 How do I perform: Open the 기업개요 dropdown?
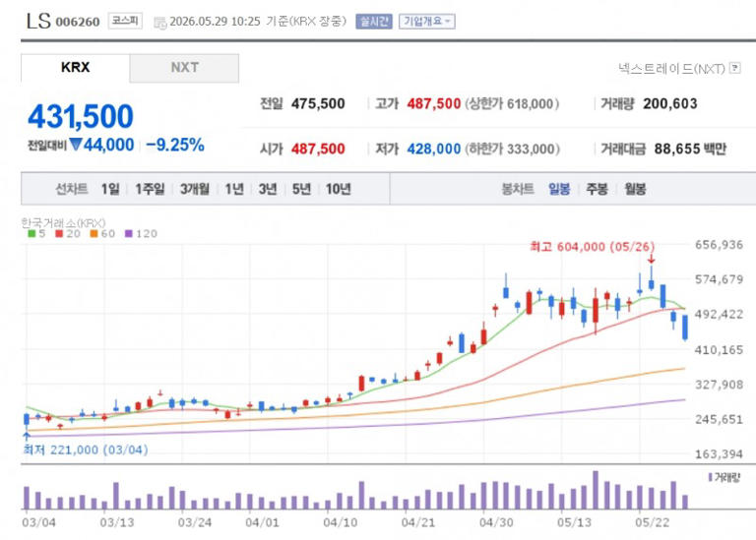tap(426, 22)
